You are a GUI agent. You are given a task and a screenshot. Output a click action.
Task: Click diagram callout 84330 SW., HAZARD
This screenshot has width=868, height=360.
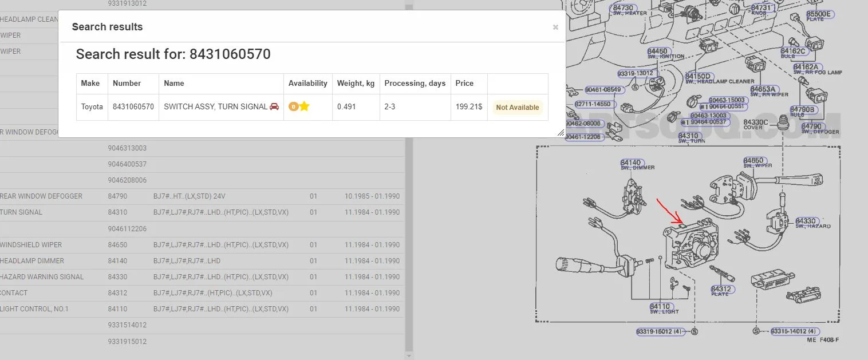(x=806, y=222)
